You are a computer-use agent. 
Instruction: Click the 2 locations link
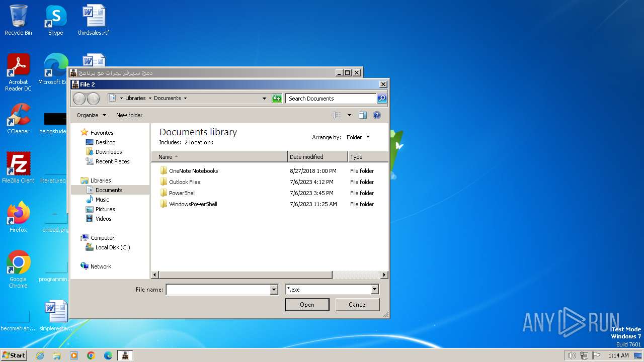[199, 142]
